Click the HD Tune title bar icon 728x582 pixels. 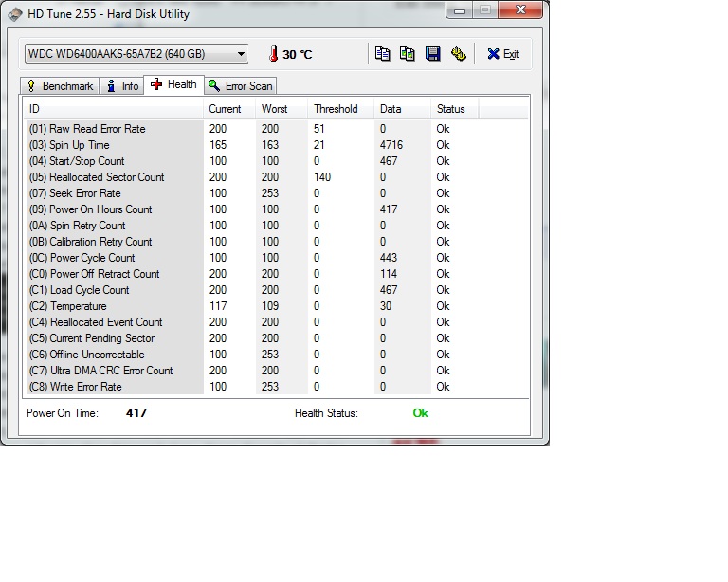point(13,13)
